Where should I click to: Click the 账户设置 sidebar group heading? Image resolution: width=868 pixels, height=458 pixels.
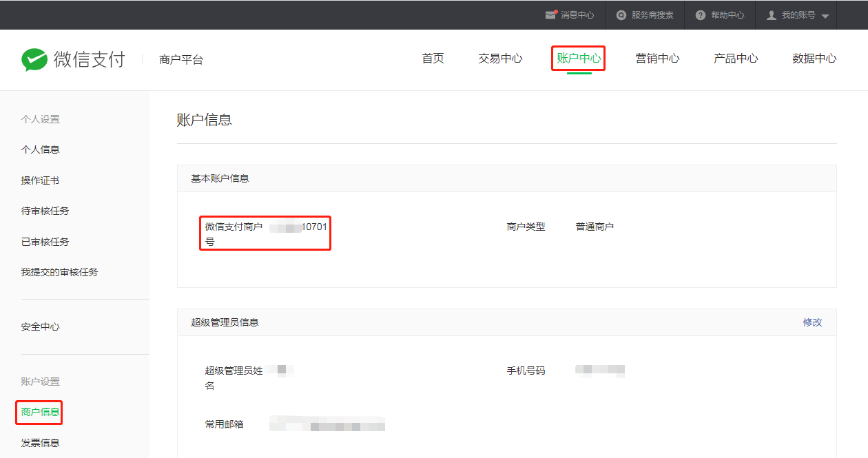point(40,382)
